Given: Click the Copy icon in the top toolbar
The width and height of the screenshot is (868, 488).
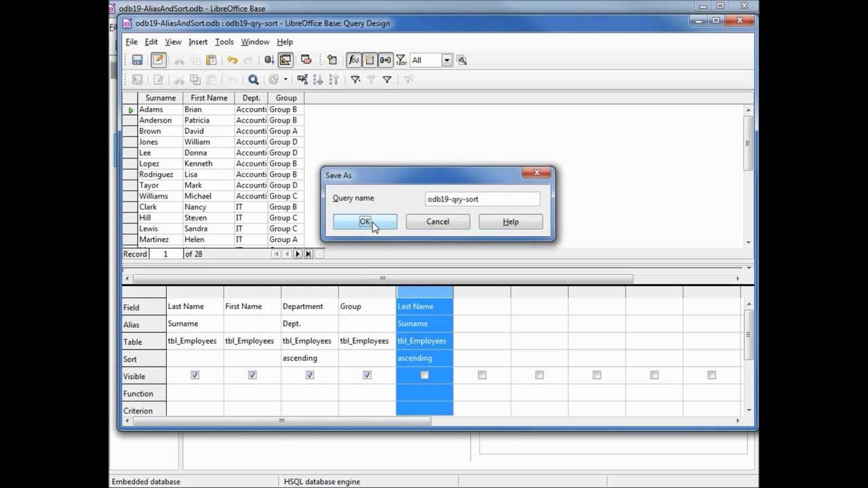Looking at the screenshot, I should coord(195,60).
